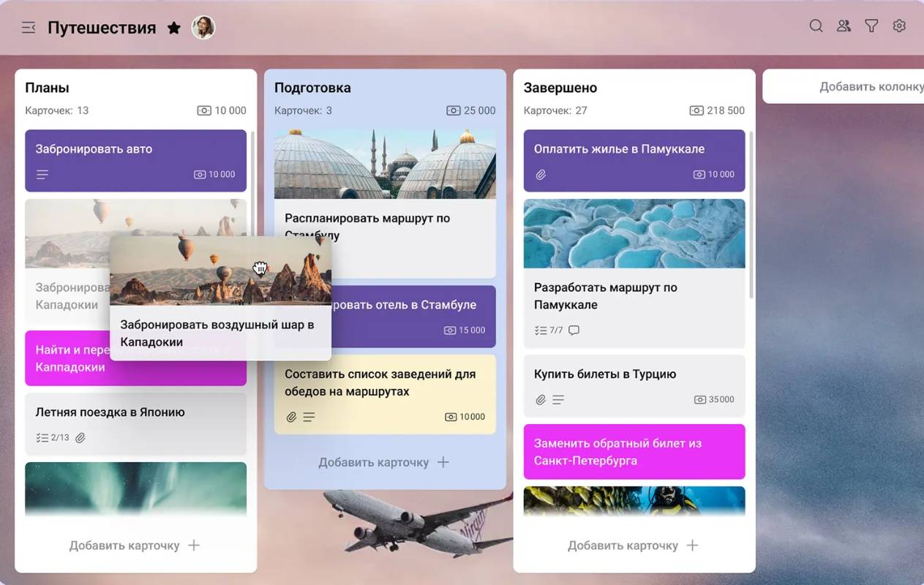Add card in the Подготовка column
Screen dimensions: 924x585
click(383, 462)
